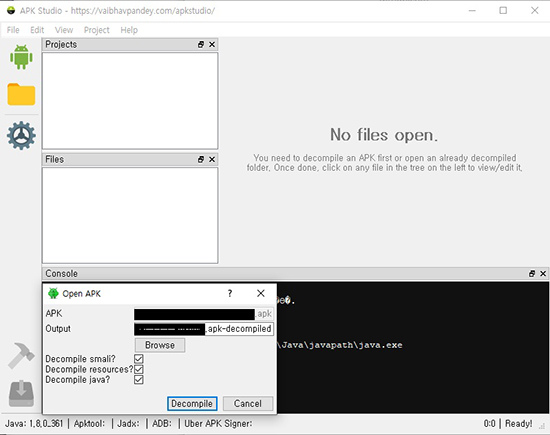
Task: Click the hammer build icon
Action: click(x=21, y=355)
